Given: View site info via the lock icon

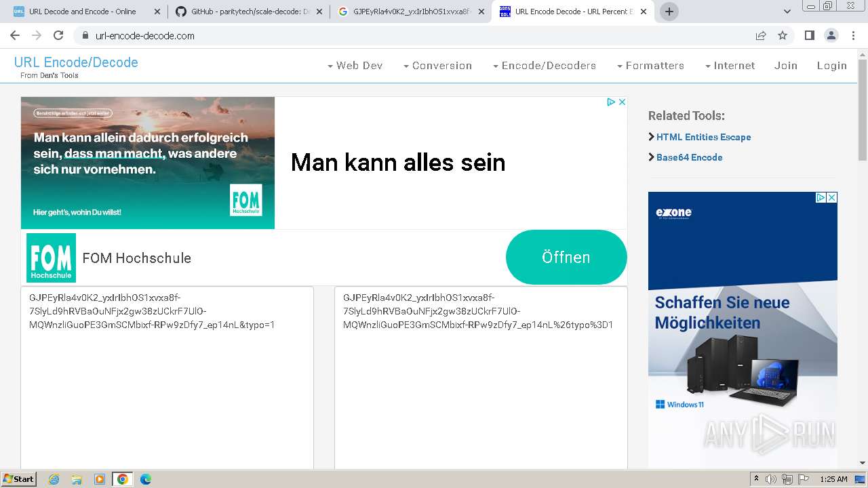Looking at the screenshot, I should (x=85, y=35).
